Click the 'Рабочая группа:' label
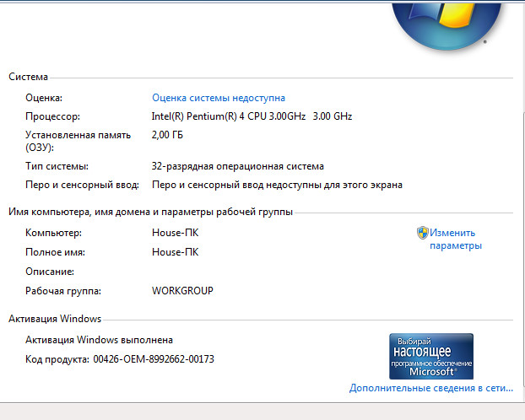525x420 pixels. click(63, 291)
